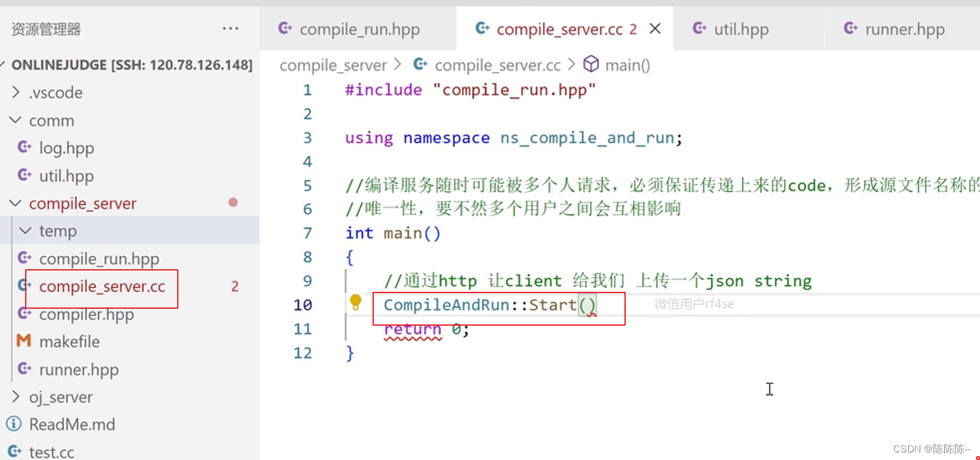This screenshot has height=460, width=980.
Task: Click the main() breadcrumb segment
Action: [x=627, y=65]
